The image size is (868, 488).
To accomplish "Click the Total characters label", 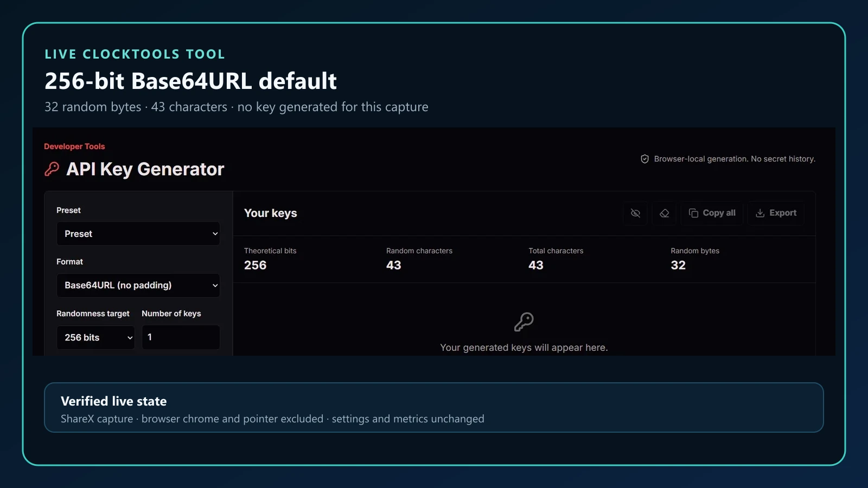I will [556, 251].
